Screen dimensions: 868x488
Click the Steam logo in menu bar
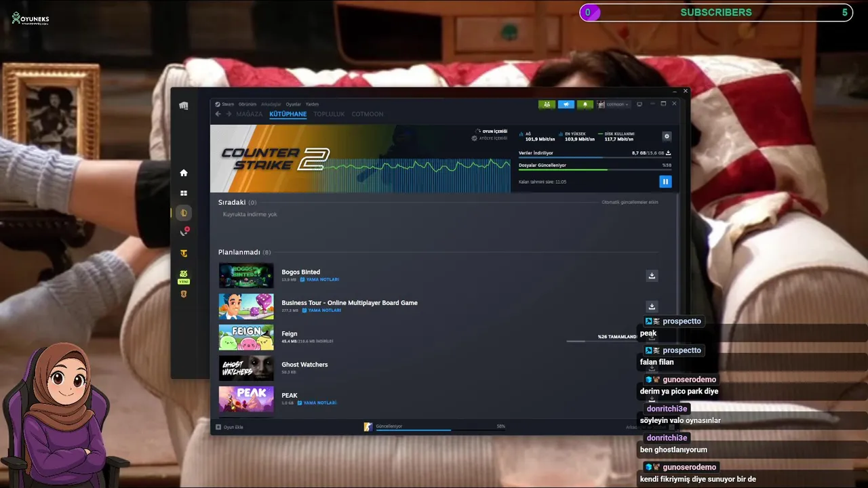(x=218, y=104)
